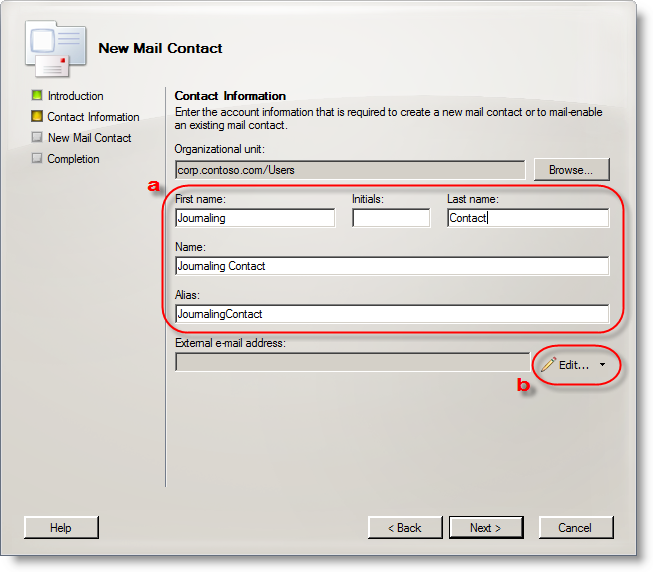The height and width of the screenshot is (572, 653).
Task: Go to previous page with Back button
Action: 405,527
